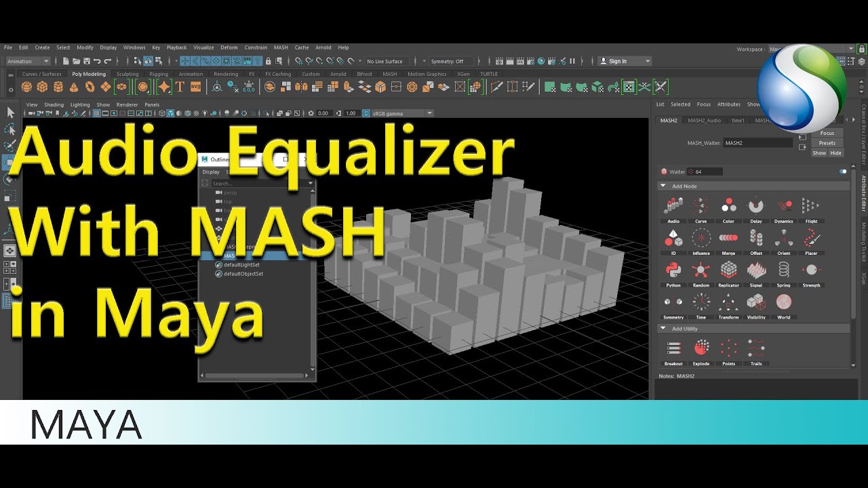Image resolution: width=868 pixels, height=488 pixels.
Task: Click the MASH_Waiter name field
Action: pos(757,143)
